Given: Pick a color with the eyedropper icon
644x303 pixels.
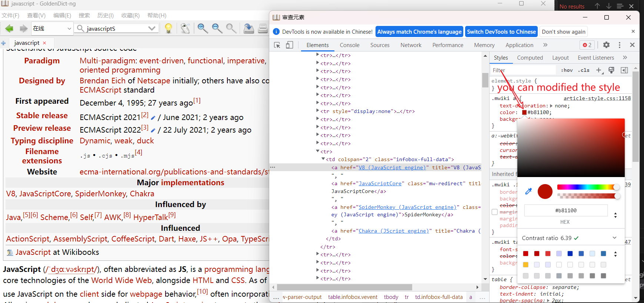Looking at the screenshot, I should (x=528, y=191).
